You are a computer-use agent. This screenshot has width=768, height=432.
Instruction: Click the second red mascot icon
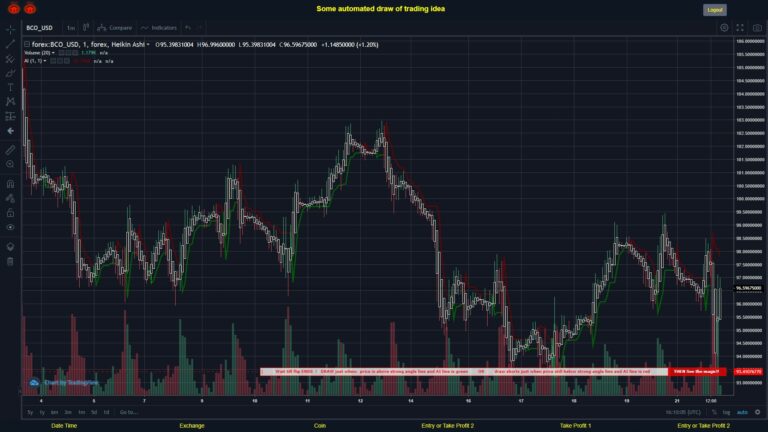click(30, 8)
